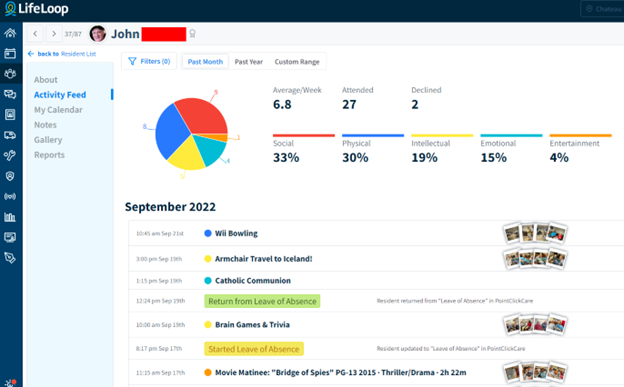This screenshot has height=387, width=624.
Task: Open the Brain Games & Trivia activity
Action: 252,325
